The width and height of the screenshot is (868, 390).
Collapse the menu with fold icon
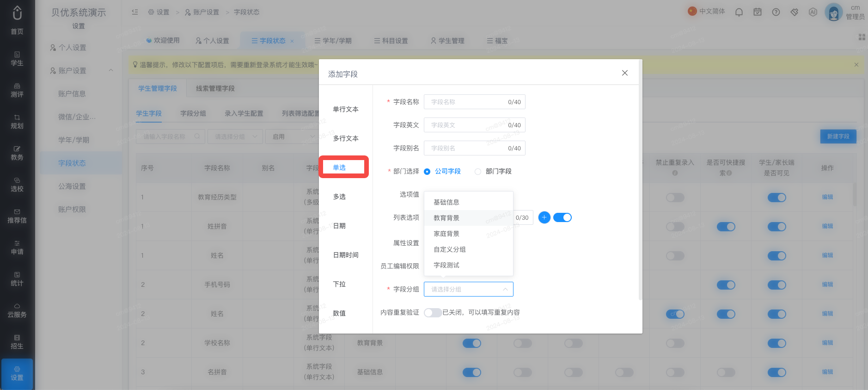[x=135, y=12]
